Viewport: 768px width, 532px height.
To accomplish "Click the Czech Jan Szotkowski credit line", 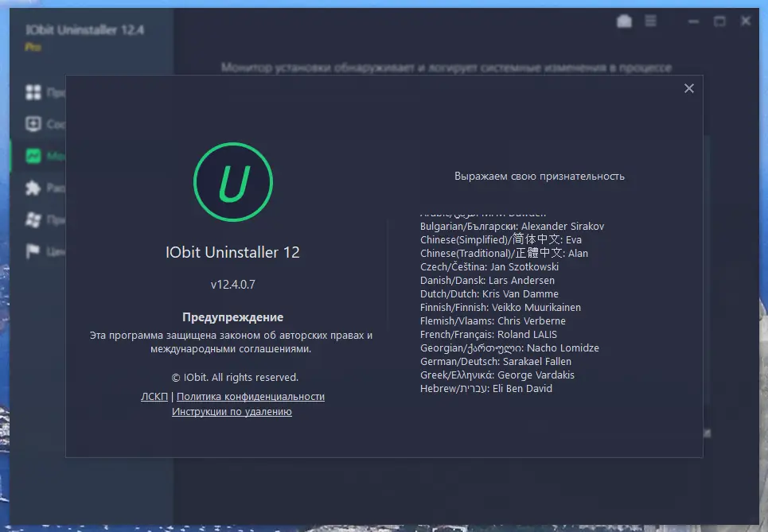I will [x=489, y=266].
